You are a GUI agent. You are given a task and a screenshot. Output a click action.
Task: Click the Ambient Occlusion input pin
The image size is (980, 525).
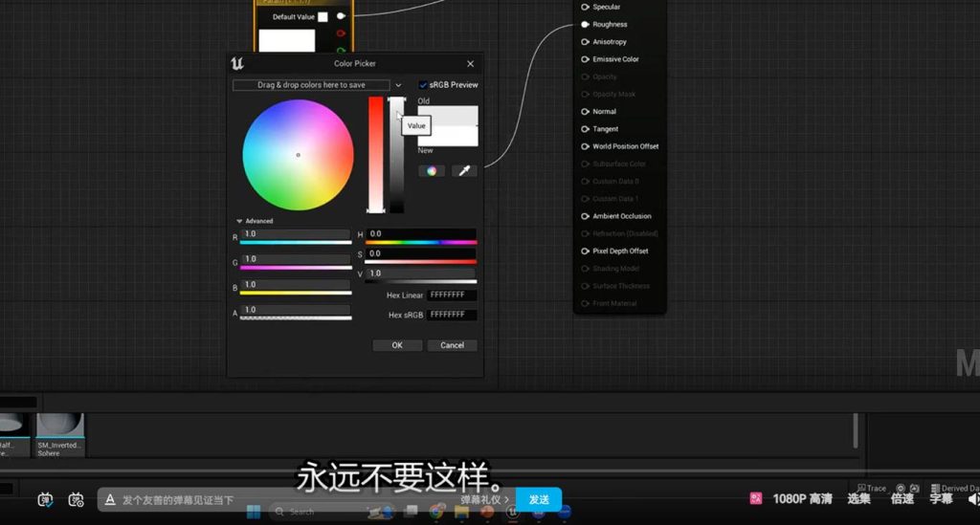point(585,216)
